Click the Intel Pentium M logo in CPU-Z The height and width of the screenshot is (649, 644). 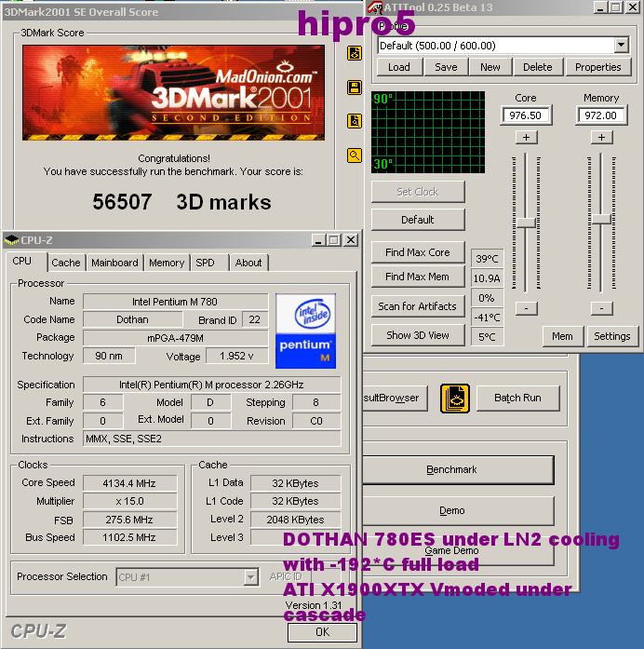tap(305, 331)
